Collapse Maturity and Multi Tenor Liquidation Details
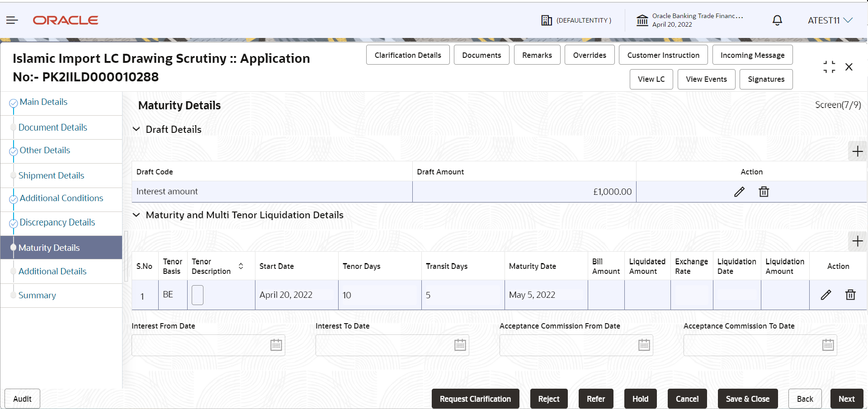The height and width of the screenshot is (409, 868). click(x=136, y=215)
